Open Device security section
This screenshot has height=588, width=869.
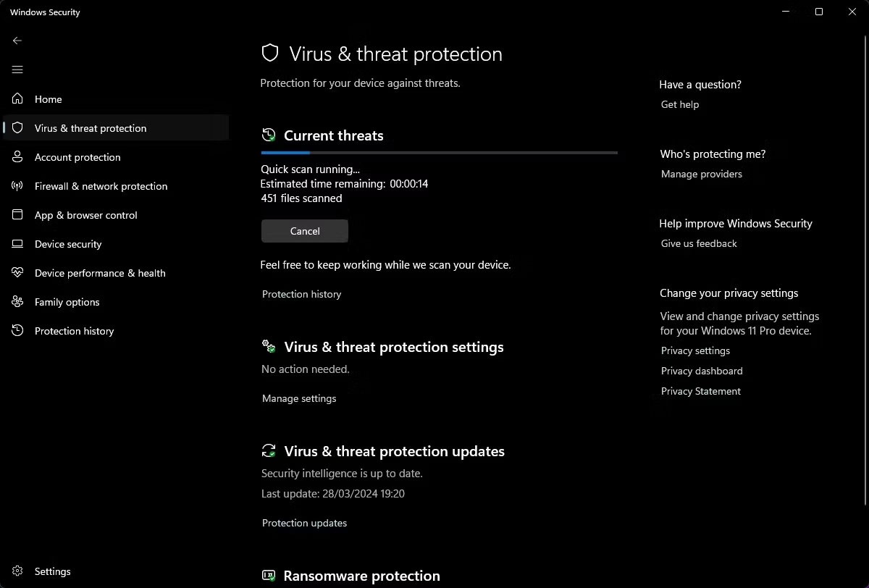(x=68, y=244)
